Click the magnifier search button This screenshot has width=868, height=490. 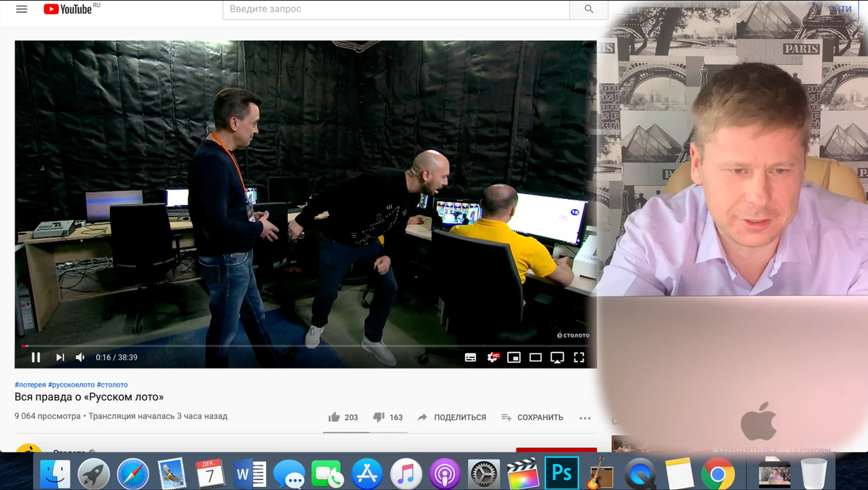589,9
